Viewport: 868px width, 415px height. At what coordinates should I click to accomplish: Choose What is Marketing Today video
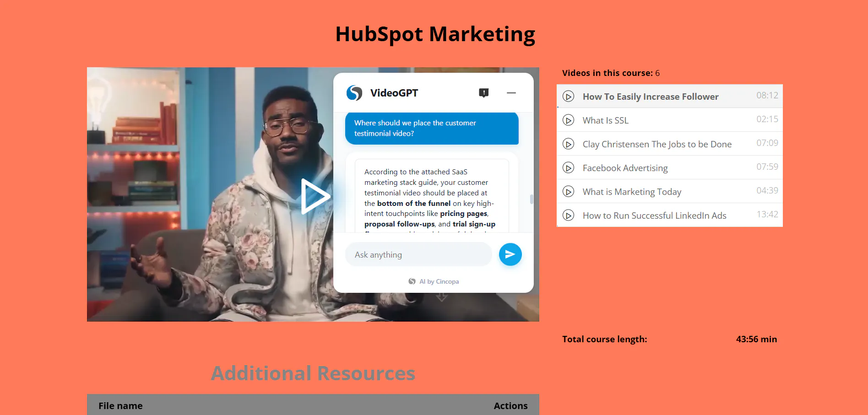pos(670,191)
